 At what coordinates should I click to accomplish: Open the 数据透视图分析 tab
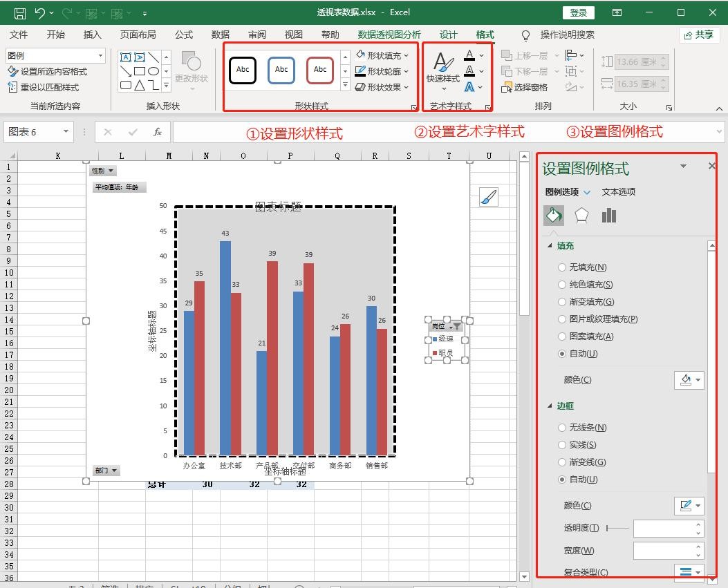389,35
